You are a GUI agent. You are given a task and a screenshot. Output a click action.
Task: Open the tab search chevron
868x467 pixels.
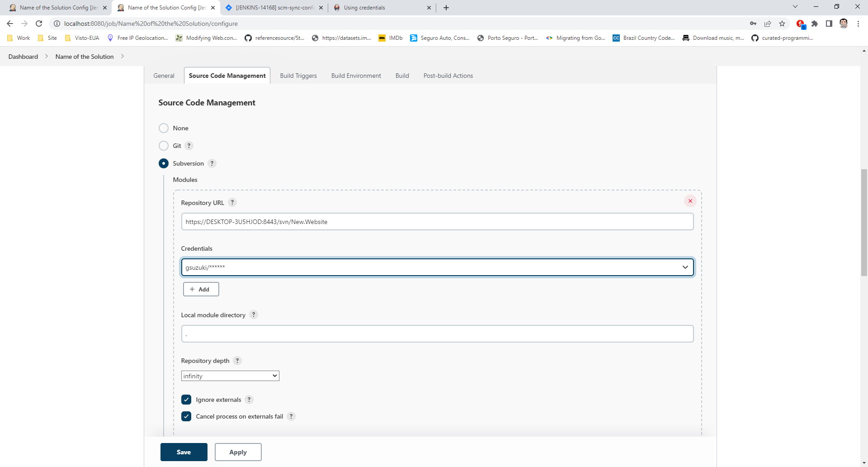[x=795, y=6]
